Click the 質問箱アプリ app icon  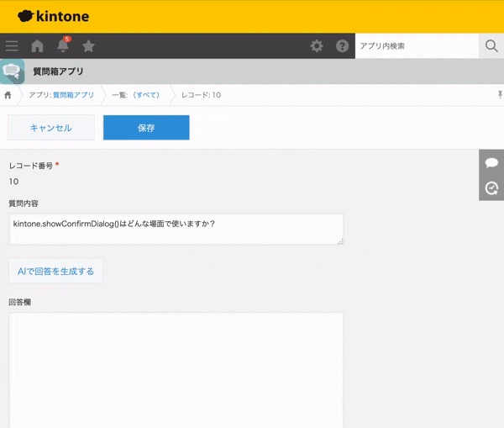(13, 71)
